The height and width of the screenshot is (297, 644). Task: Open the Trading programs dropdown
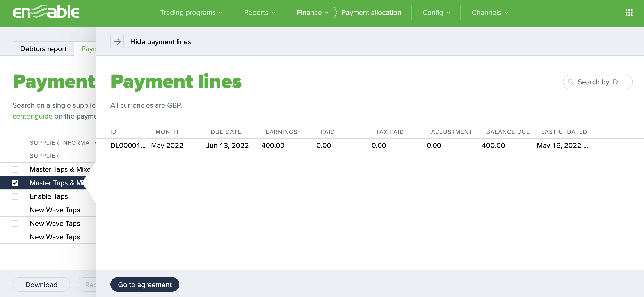[192, 12]
